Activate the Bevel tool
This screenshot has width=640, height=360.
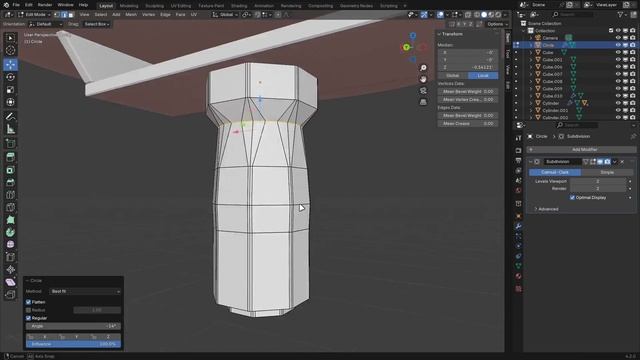[x=11, y=182]
